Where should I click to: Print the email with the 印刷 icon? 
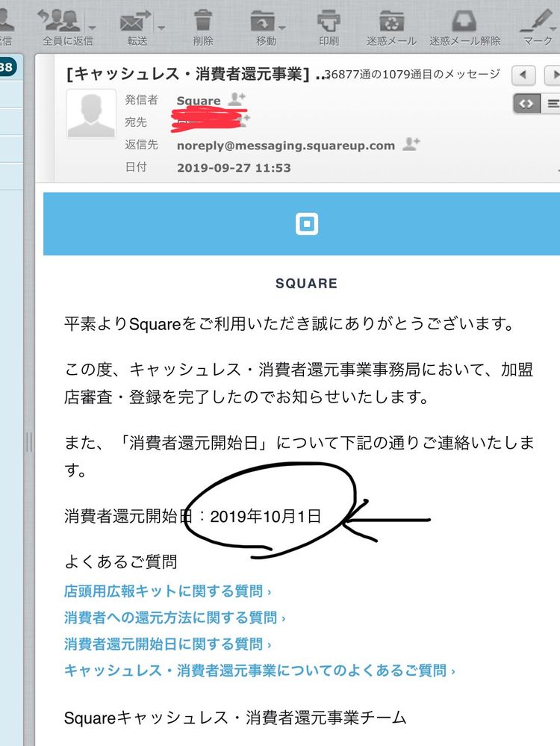pyautogui.click(x=329, y=20)
